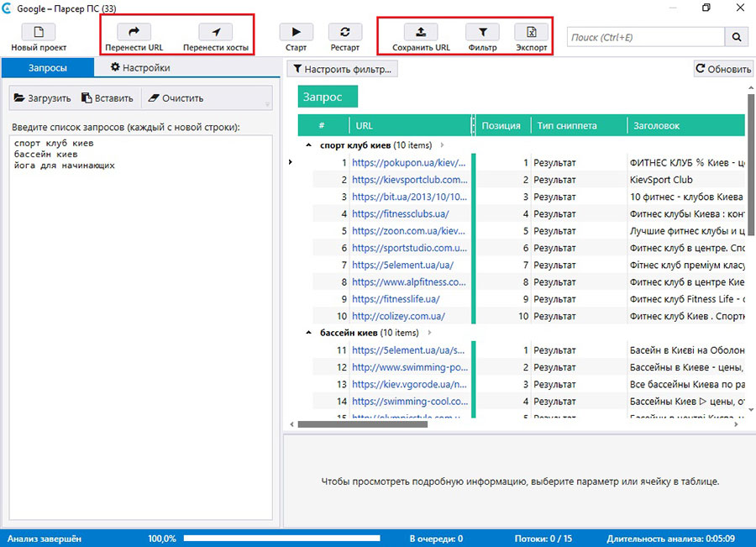This screenshot has width=756, height=547.
Task: Restart analysis with Рестарт icon
Action: [344, 32]
